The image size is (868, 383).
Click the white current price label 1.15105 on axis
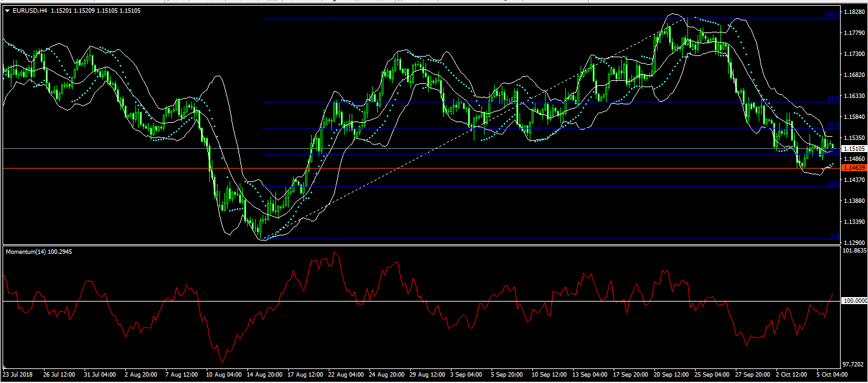[x=853, y=149]
